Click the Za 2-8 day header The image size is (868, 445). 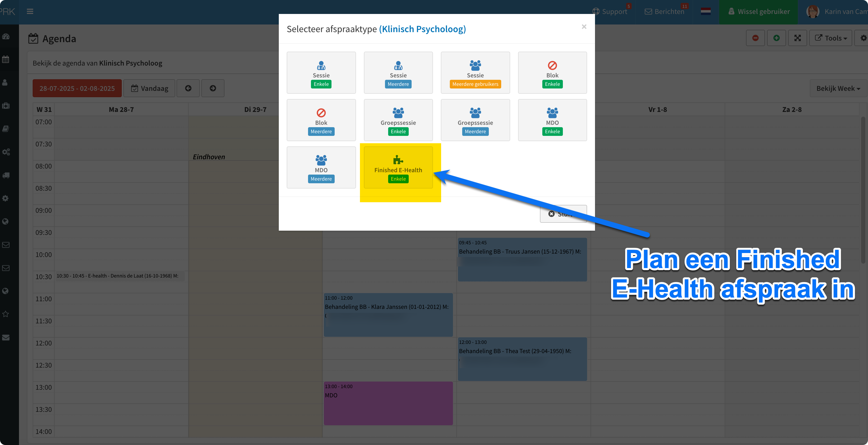pyautogui.click(x=792, y=110)
